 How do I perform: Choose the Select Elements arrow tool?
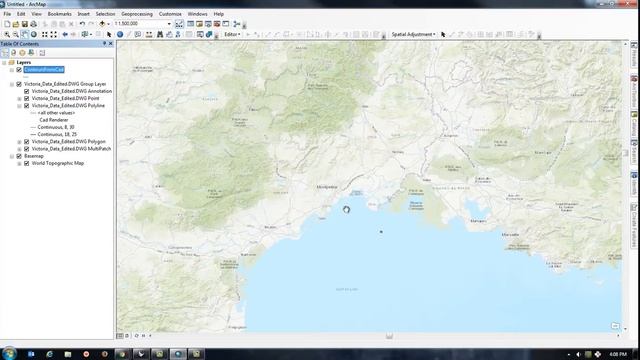pyautogui.click(x=109, y=35)
